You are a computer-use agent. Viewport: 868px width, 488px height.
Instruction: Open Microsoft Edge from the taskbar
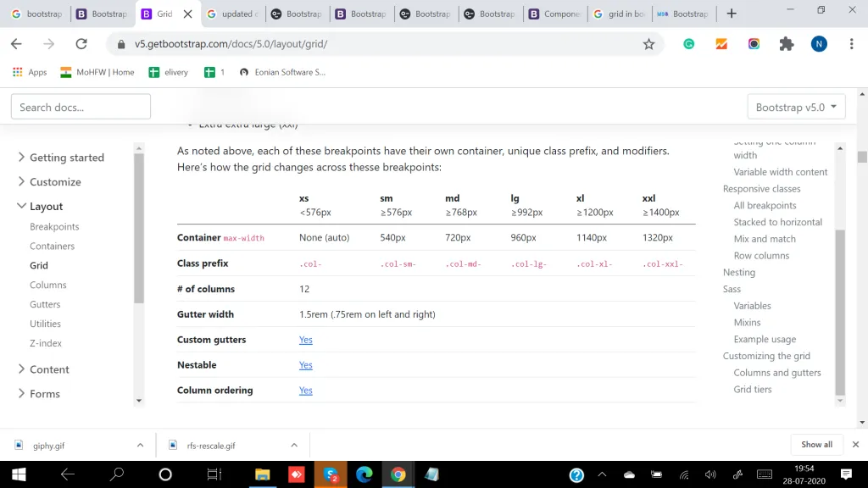pos(364,474)
